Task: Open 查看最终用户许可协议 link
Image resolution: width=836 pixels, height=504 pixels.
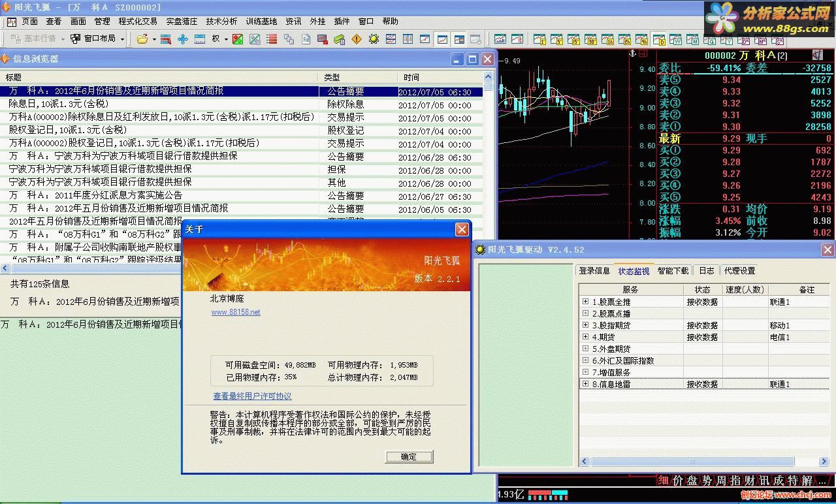Action: [252, 396]
